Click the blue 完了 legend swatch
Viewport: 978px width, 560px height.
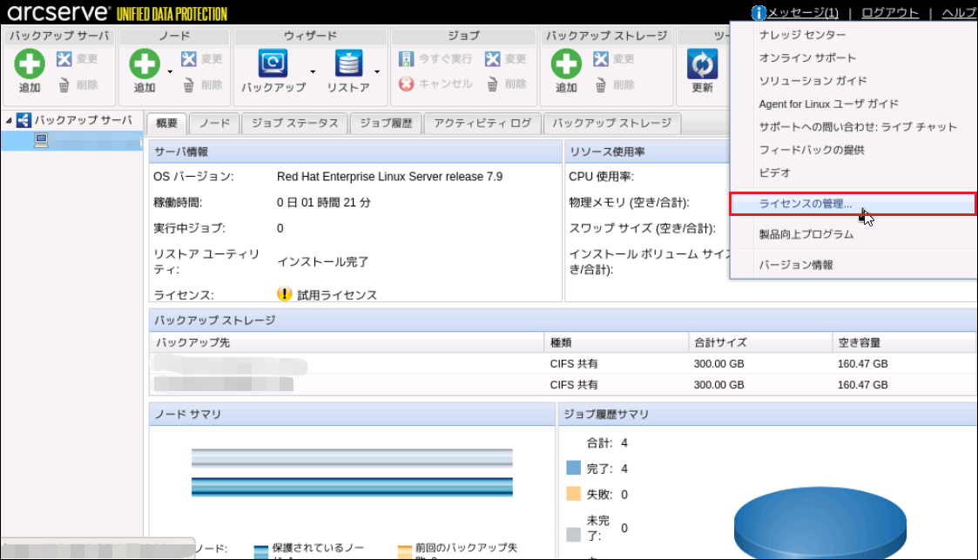tap(573, 468)
